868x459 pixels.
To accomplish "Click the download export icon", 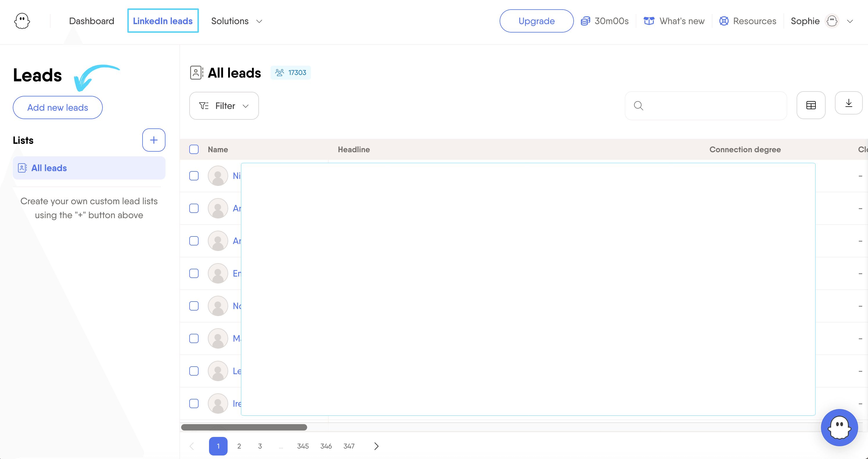I will pos(849,103).
